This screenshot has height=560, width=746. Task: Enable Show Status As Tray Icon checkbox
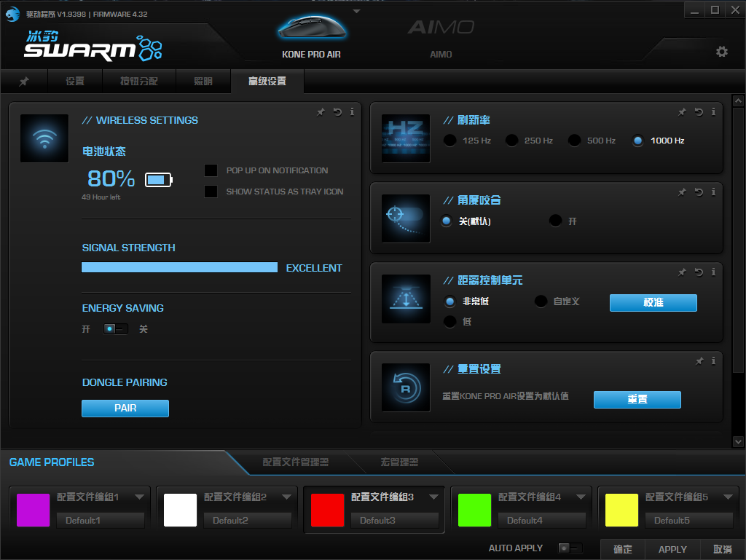(211, 192)
